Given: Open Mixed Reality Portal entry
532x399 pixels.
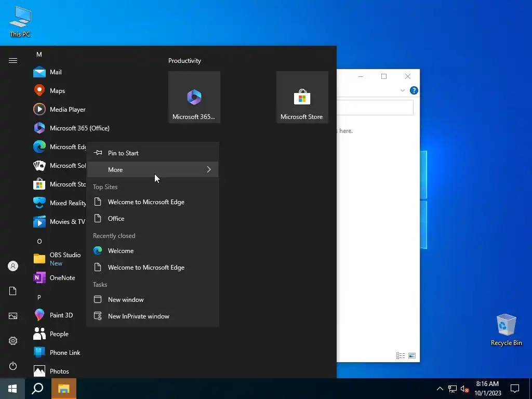Looking at the screenshot, I should [58, 203].
